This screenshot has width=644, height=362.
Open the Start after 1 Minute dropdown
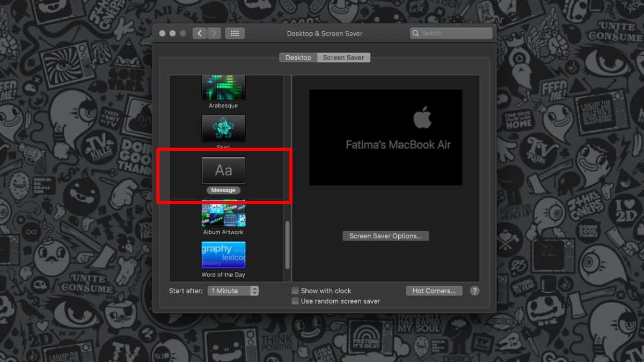click(x=234, y=291)
